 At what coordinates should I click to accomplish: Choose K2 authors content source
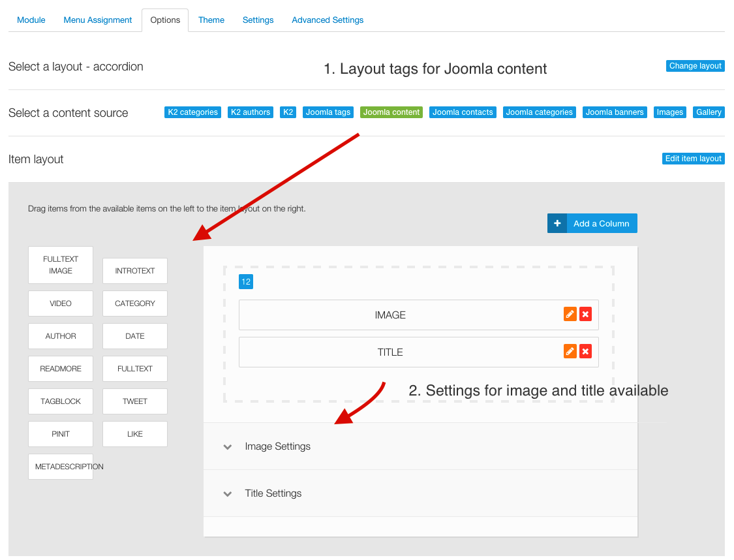click(x=251, y=112)
